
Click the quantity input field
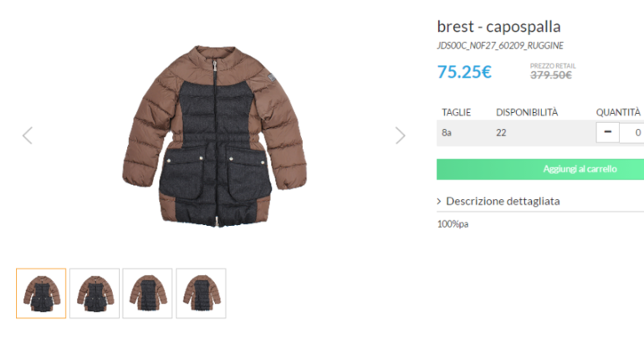click(x=633, y=132)
